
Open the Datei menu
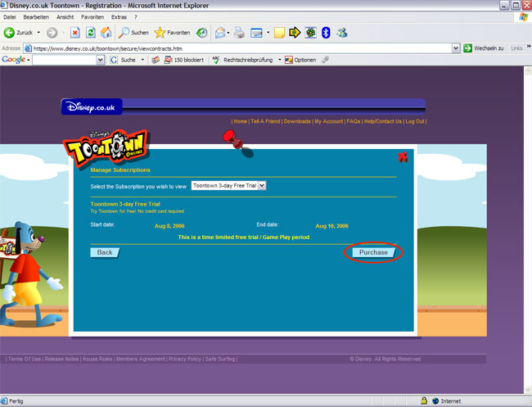click(10, 17)
